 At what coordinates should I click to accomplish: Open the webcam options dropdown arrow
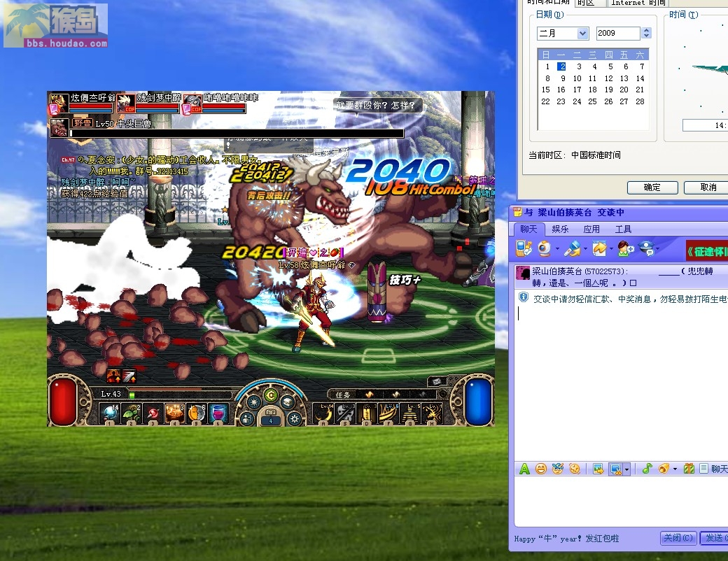tap(558, 249)
